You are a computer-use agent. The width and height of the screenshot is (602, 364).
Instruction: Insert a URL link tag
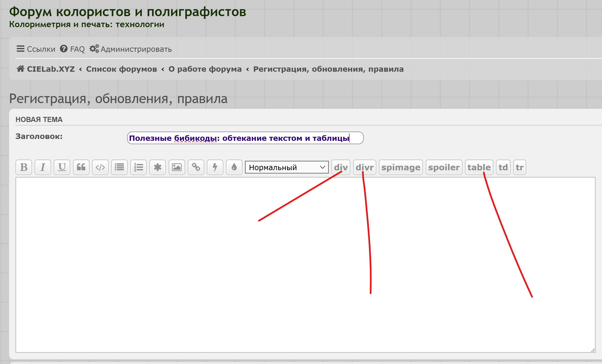(x=196, y=167)
